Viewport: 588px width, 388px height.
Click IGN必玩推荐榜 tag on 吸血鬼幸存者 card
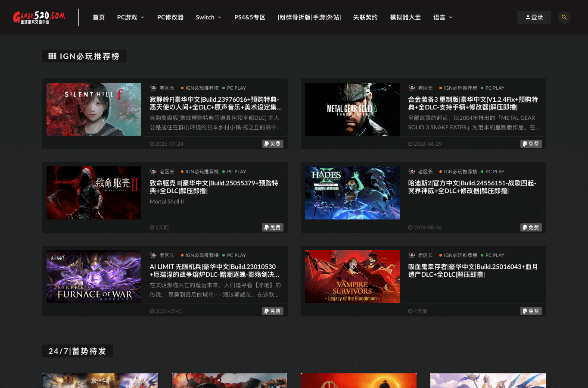click(458, 255)
